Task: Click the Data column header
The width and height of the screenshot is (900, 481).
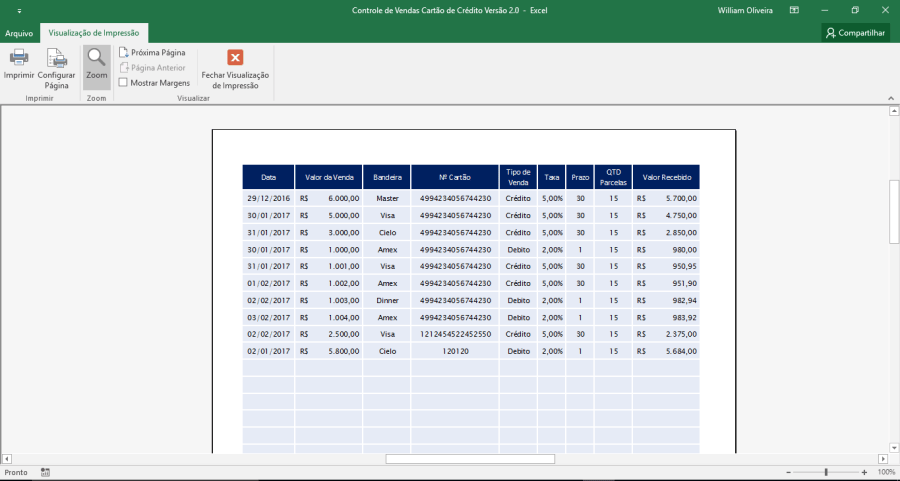Action: (269, 177)
